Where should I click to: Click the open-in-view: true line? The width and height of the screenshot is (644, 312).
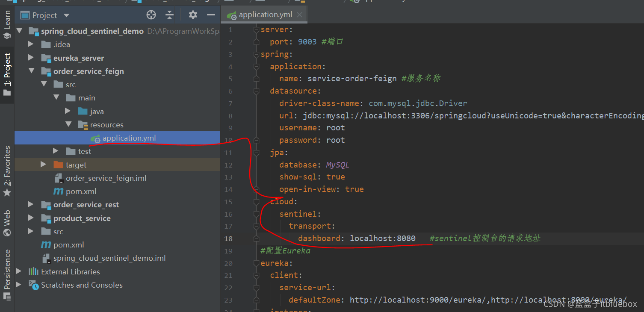point(321,189)
